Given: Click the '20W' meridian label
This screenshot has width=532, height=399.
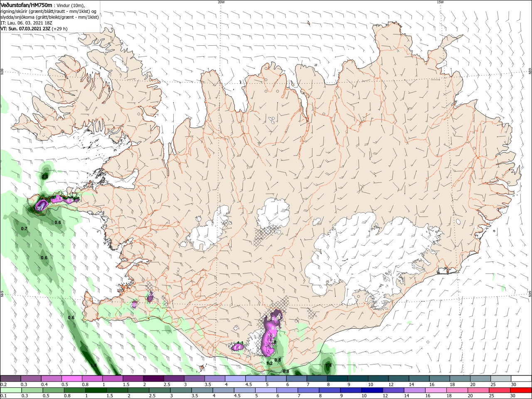Looking at the screenshot, I should point(221,2).
